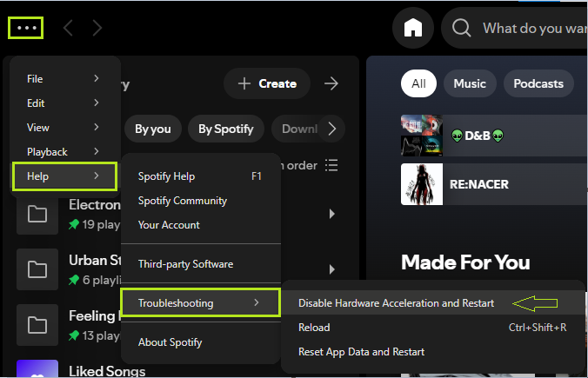Open the Made For You section
The width and height of the screenshot is (588, 378).
tap(465, 262)
